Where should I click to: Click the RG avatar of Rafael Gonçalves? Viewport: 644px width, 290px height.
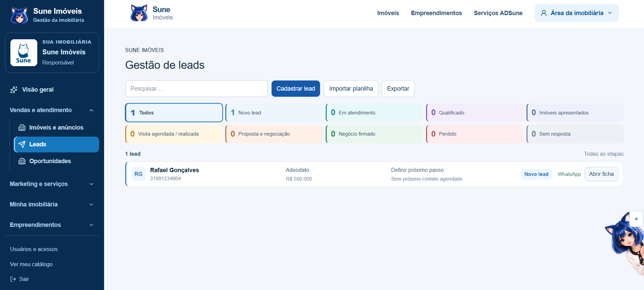[x=138, y=174]
